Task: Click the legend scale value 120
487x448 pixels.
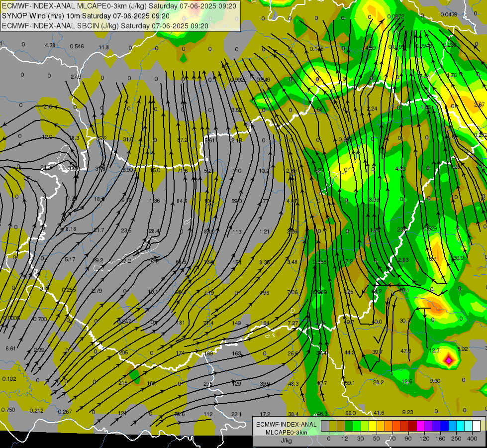Action: (424, 439)
